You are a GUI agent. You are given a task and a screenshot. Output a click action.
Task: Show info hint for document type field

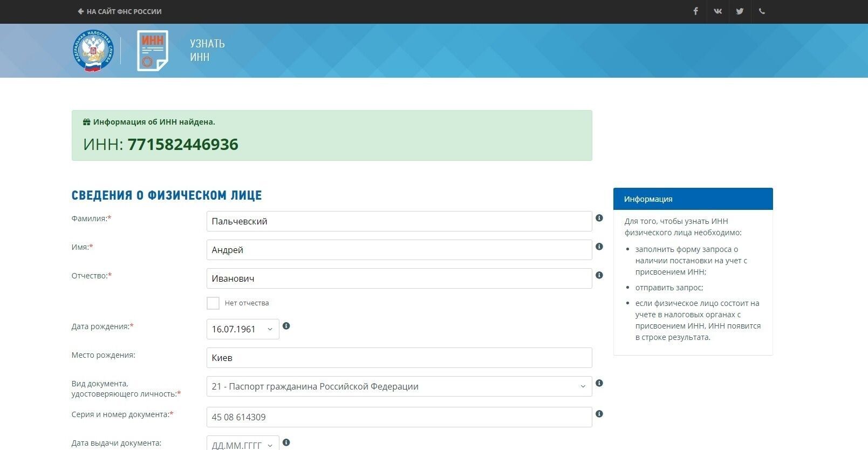point(599,383)
